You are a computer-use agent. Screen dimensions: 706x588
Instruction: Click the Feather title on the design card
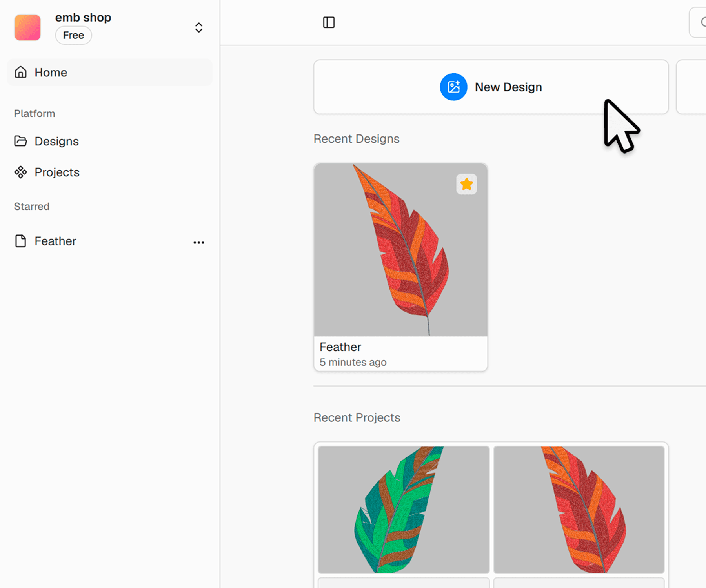pos(340,347)
